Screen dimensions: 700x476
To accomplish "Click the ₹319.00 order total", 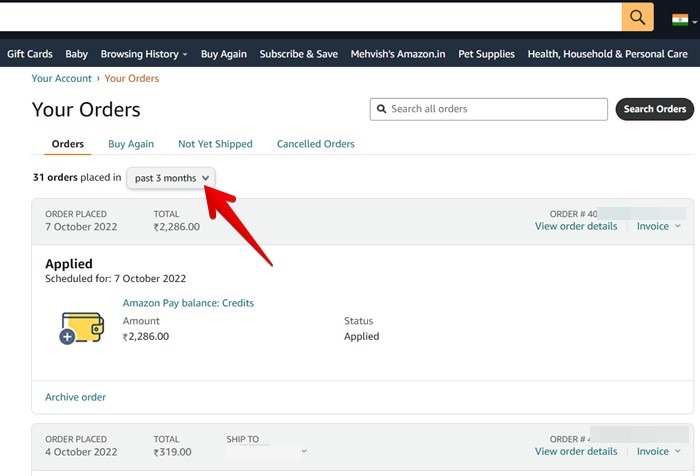I will point(172,452).
